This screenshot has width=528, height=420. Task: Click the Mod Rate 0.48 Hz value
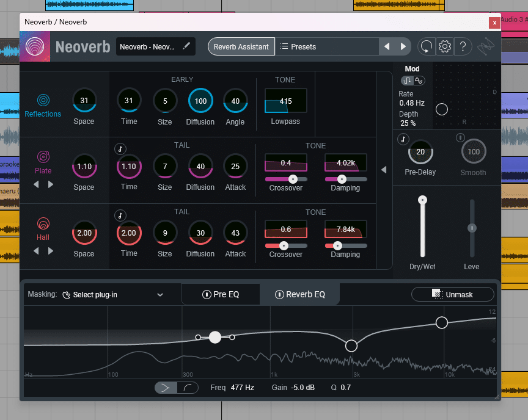click(x=412, y=103)
